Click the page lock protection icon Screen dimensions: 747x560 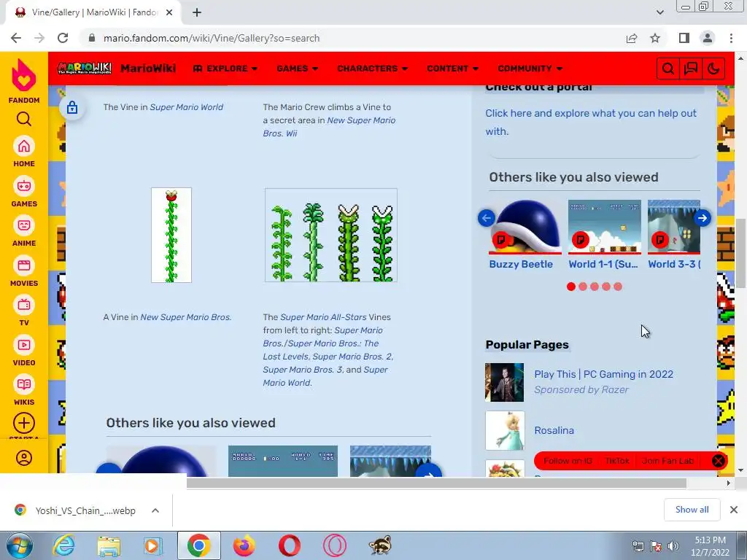coord(72,108)
